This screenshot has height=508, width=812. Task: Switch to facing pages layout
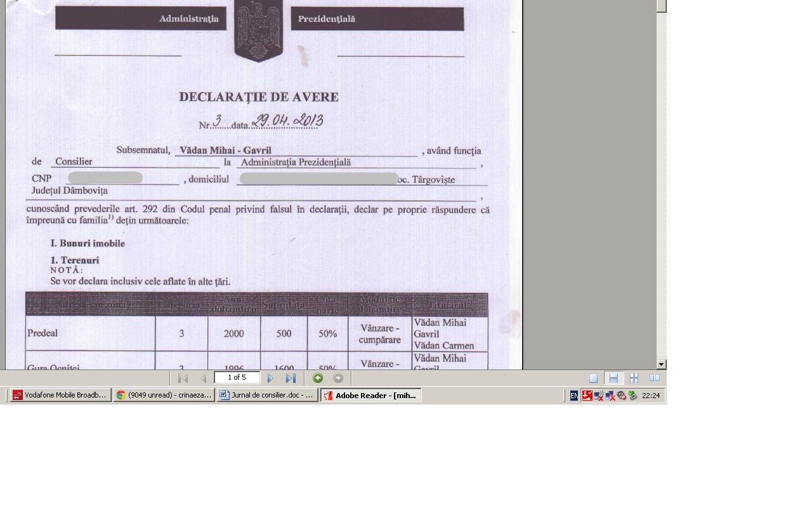coord(655,378)
